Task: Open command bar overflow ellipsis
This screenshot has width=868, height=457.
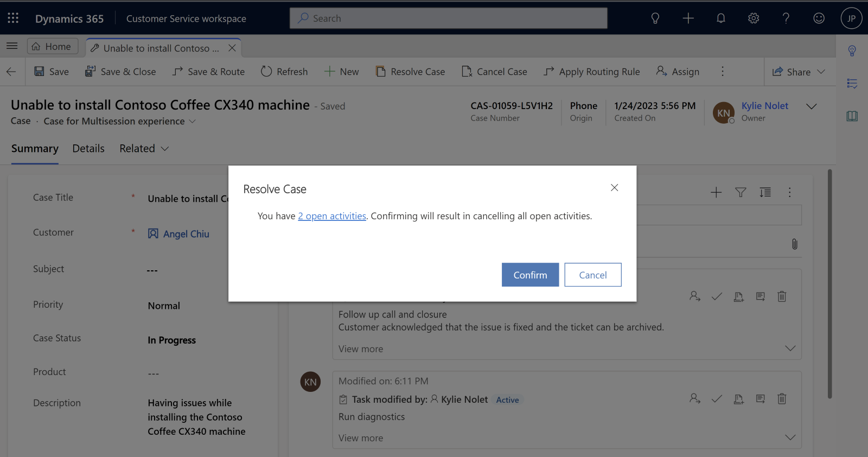Action: [x=723, y=72]
